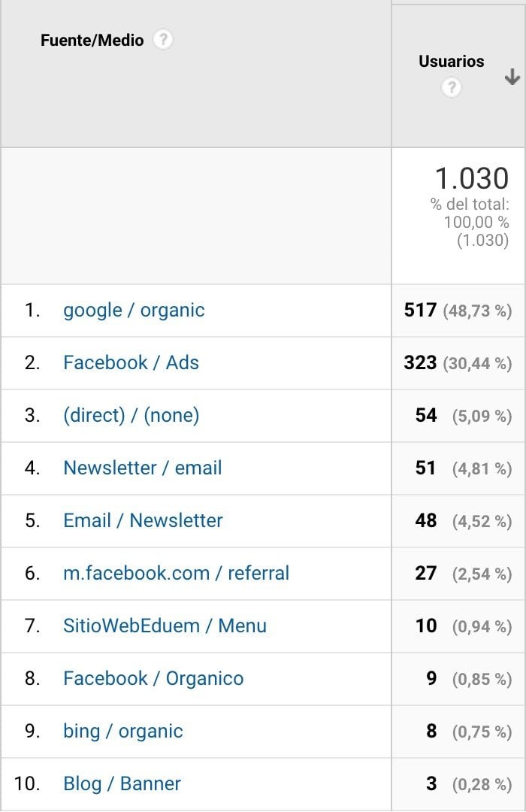The image size is (526, 812).
Task: Sort the table by the Usuarios column header
Action: (451, 61)
